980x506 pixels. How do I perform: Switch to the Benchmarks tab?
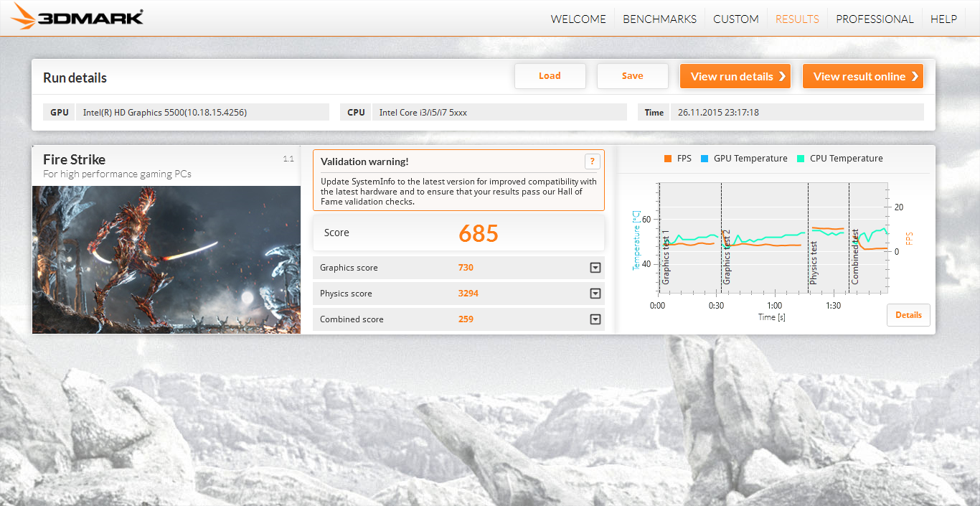tap(659, 19)
